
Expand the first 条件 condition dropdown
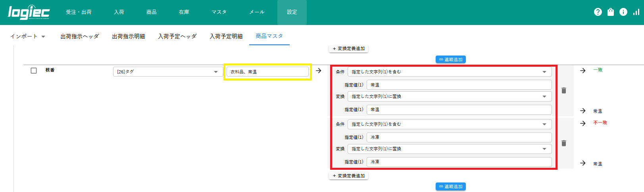449,72
